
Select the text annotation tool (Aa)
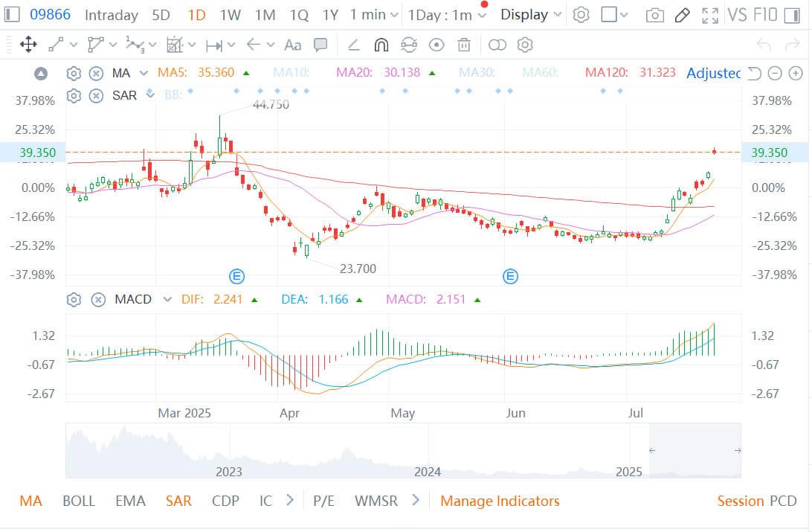point(293,45)
